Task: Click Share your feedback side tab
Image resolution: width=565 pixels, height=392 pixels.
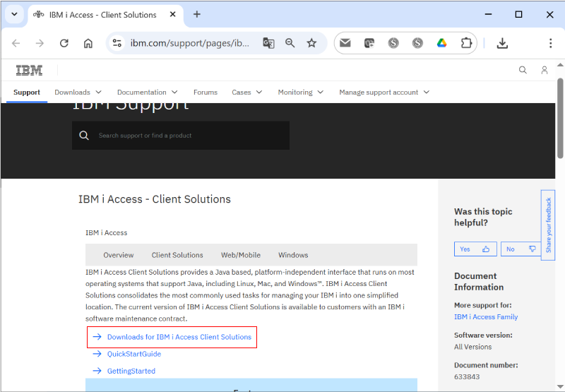Action: click(548, 225)
